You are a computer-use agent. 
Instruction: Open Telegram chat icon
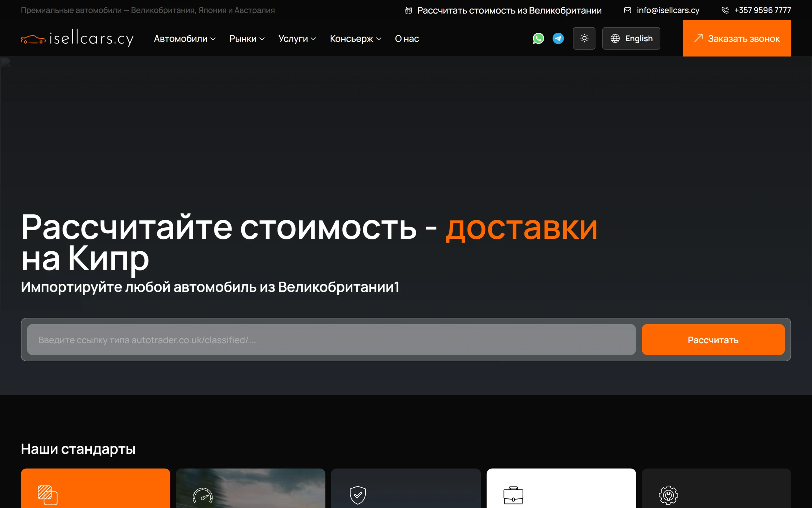click(558, 38)
